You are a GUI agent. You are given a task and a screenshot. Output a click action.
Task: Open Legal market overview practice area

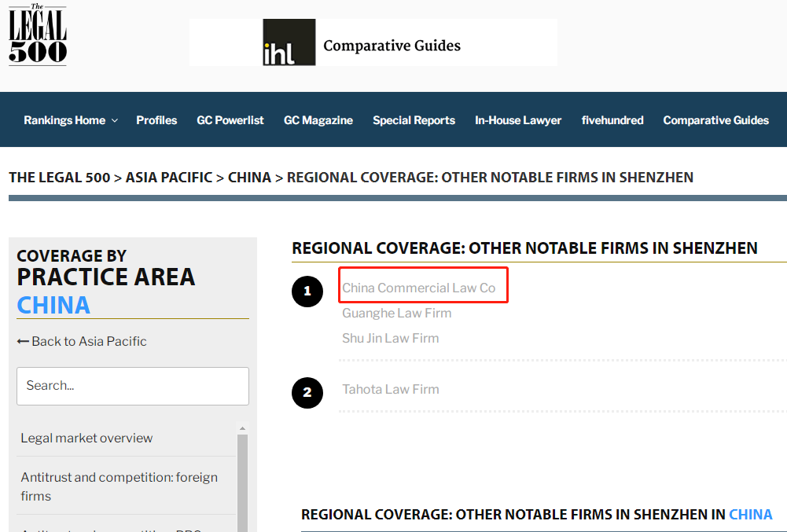pos(86,438)
